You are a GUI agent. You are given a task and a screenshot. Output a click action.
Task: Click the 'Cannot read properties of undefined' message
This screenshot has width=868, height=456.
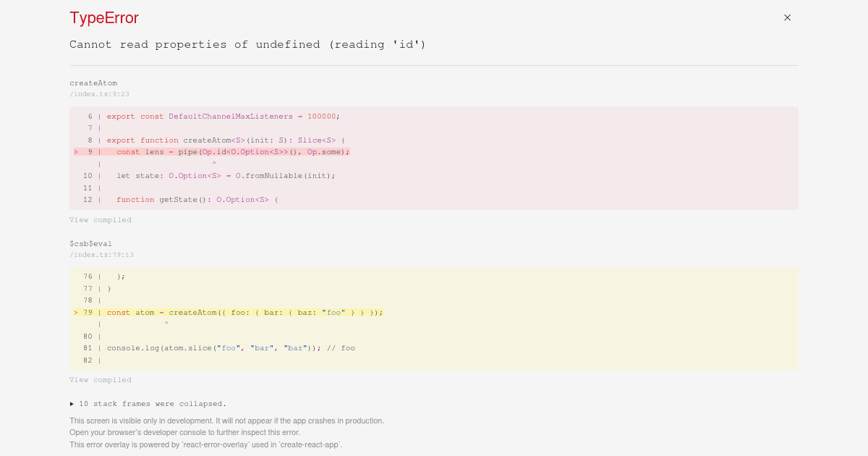pos(247,45)
